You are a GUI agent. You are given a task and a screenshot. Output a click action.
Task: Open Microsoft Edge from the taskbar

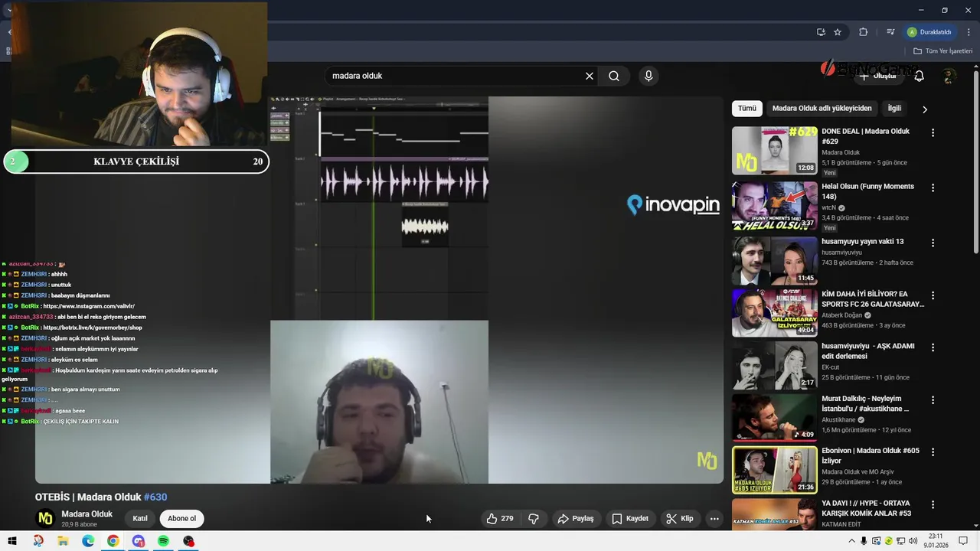88,541
